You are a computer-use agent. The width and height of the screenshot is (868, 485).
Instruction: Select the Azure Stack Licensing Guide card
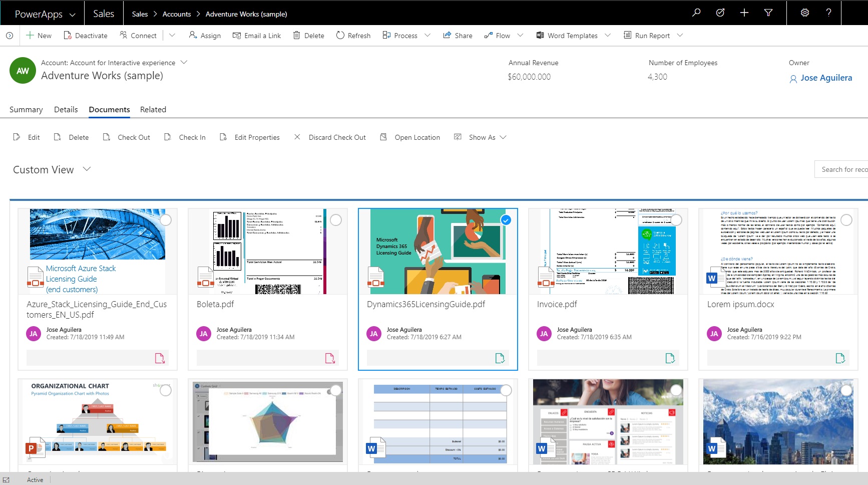166,220
